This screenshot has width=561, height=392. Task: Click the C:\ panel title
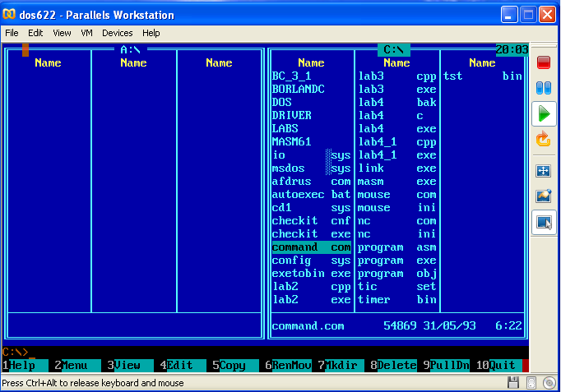point(394,49)
